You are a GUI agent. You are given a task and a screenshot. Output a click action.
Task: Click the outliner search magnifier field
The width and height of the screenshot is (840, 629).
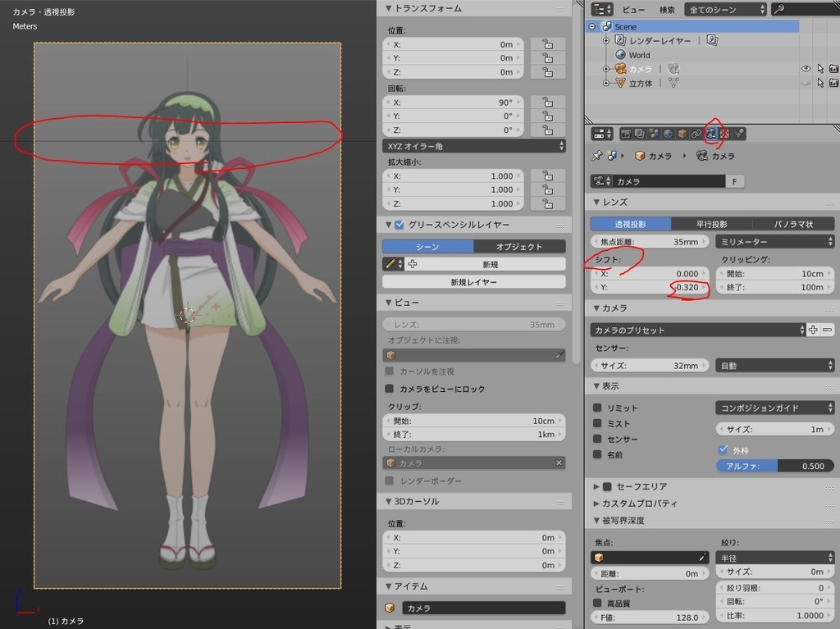[x=806, y=9]
